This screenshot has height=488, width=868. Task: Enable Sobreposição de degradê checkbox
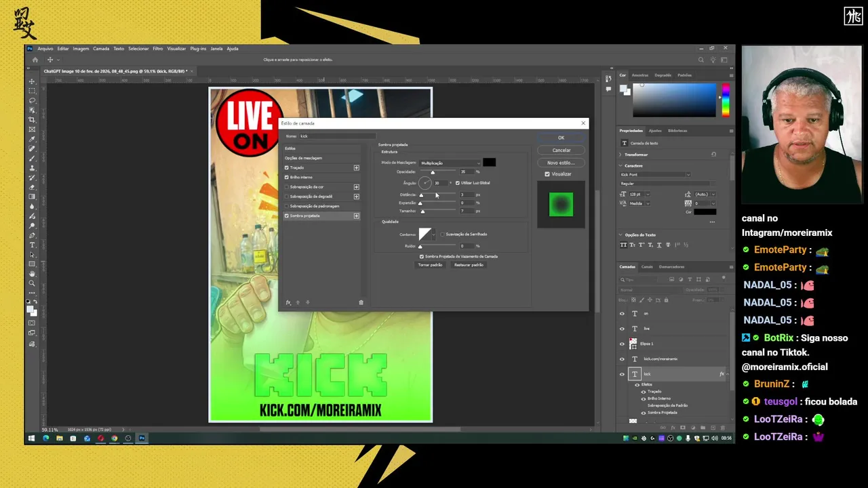coord(287,197)
